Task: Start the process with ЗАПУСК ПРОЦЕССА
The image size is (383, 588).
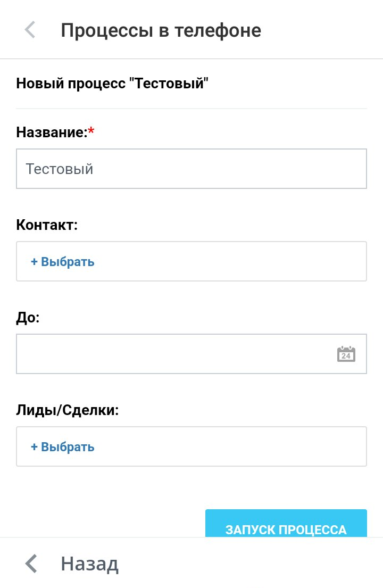Action: (286, 524)
